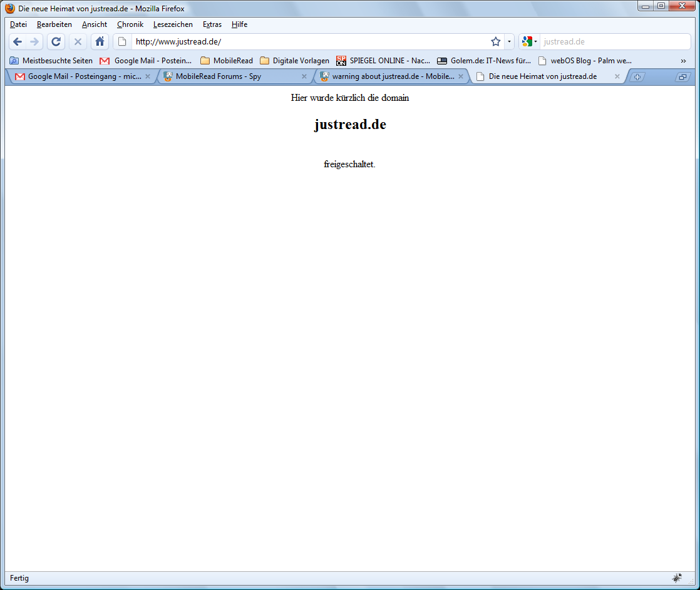Viewport: 700px width, 590px height.
Task: Open the Ansicht menu
Action: click(94, 24)
